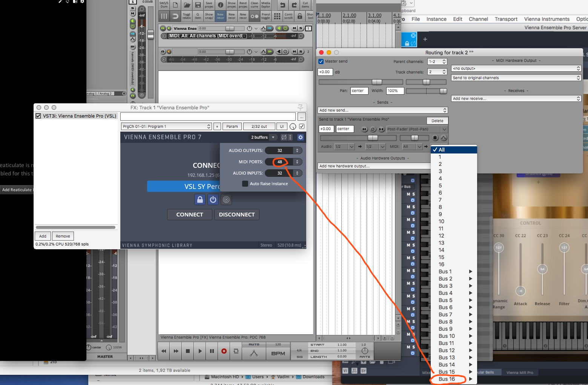This screenshot has width=588, height=385.
Task: Click the Master send volume slider
Action: (x=361, y=82)
